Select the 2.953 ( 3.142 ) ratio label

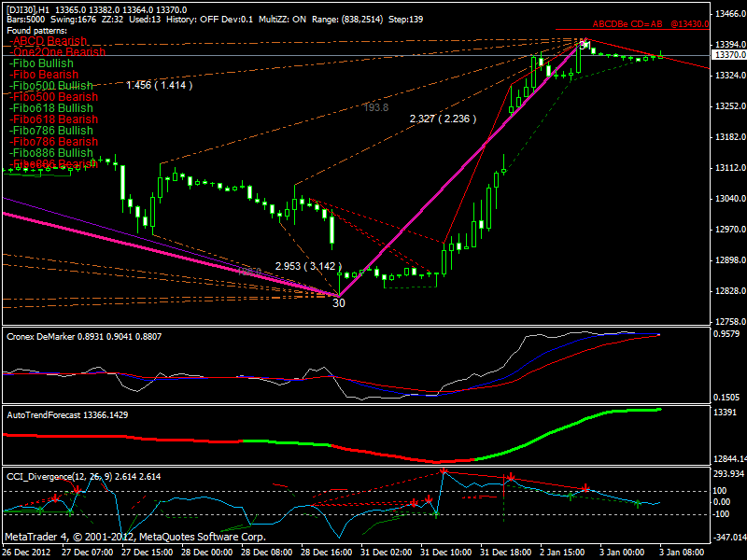pos(308,266)
